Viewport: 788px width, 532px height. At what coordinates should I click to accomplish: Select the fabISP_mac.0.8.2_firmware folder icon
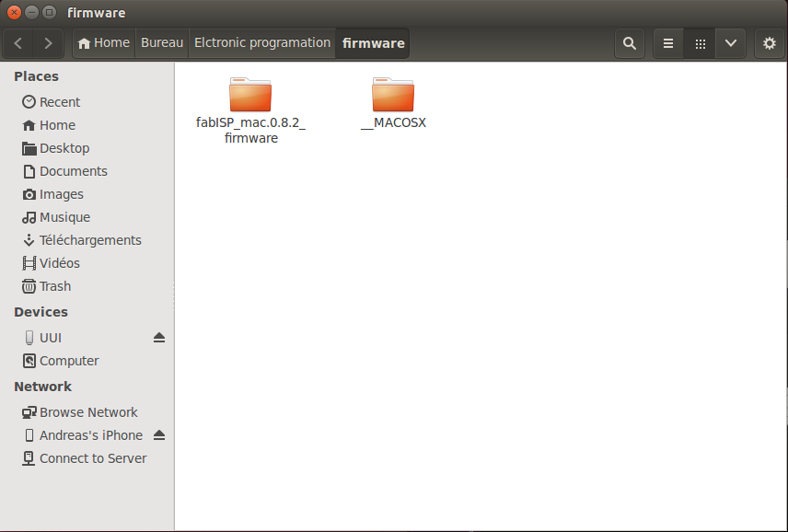(x=250, y=95)
